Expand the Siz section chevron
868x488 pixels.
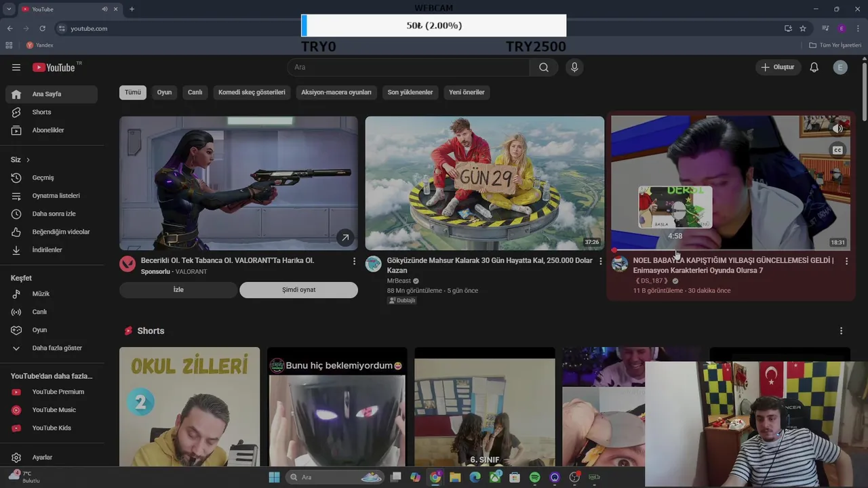[28, 160]
